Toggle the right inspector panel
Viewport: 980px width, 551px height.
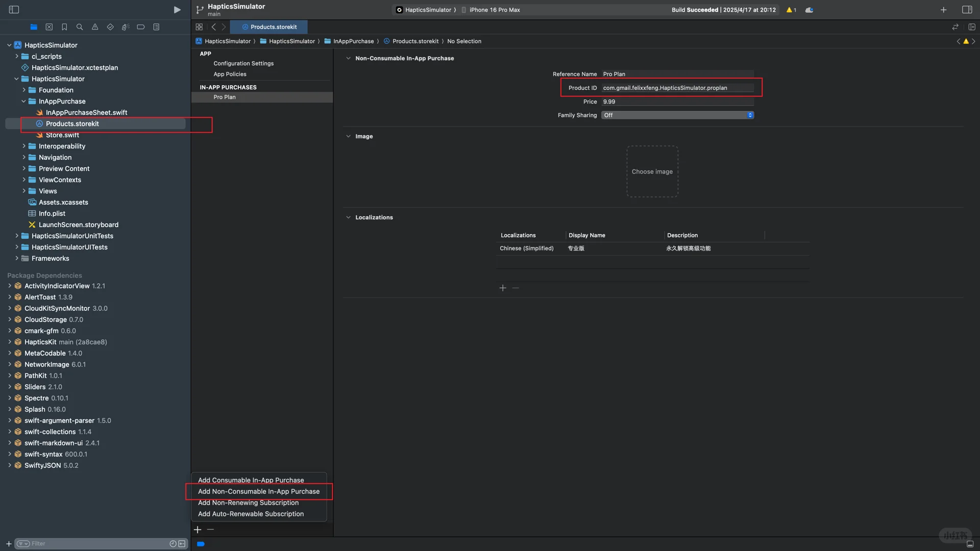coord(967,10)
